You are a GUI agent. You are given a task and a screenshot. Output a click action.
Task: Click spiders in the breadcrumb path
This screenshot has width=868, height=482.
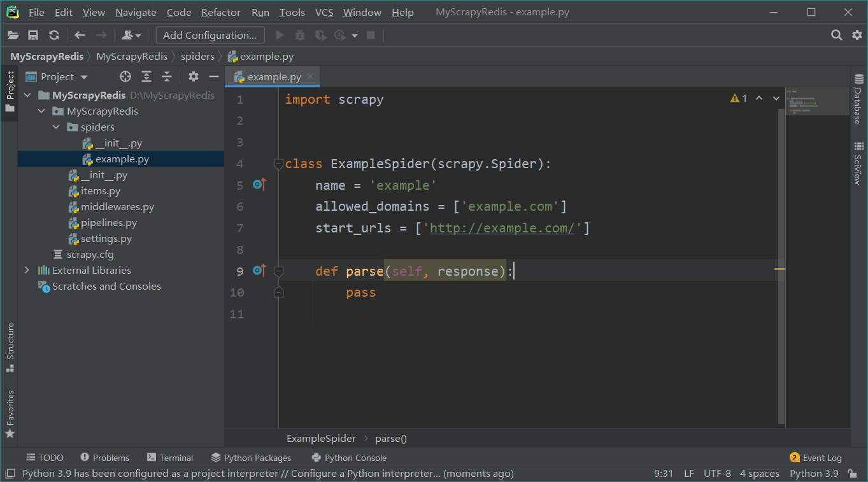pos(197,57)
